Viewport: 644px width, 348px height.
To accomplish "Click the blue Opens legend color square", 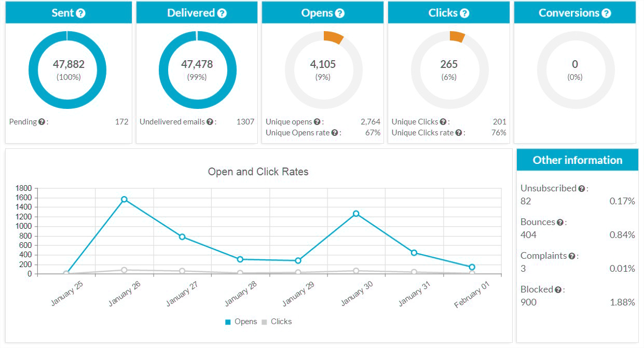I will tap(228, 322).
